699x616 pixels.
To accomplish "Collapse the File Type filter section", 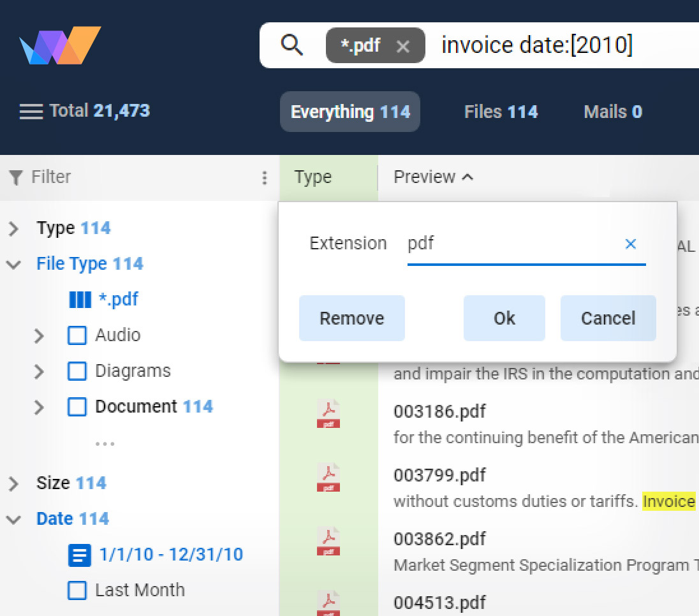I will [x=13, y=265].
